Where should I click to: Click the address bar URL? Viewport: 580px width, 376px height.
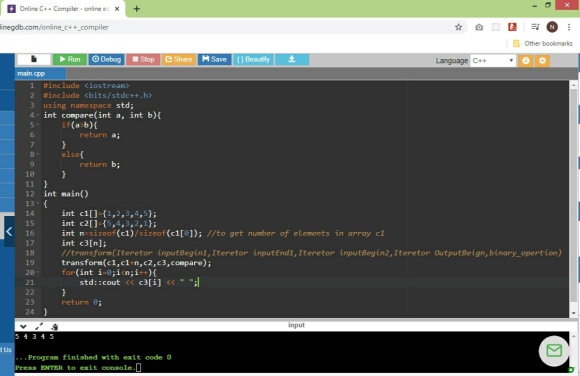pyautogui.click(x=54, y=27)
